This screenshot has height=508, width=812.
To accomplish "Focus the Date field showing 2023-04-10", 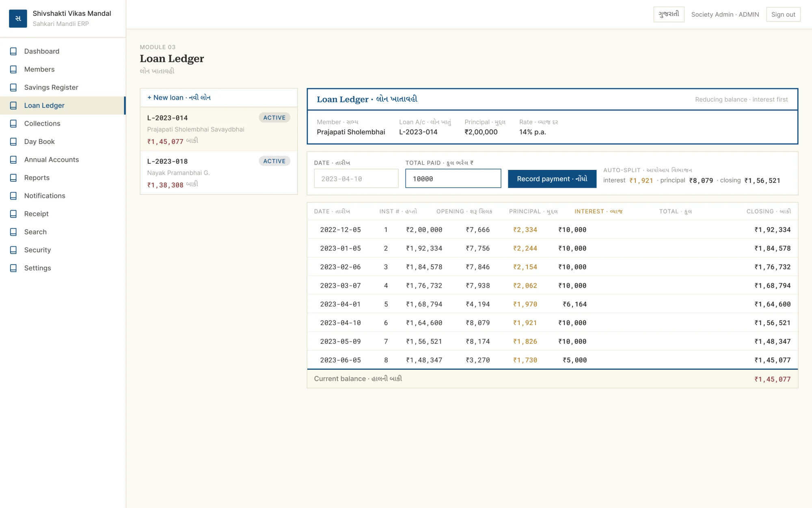I will coord(356,178).
